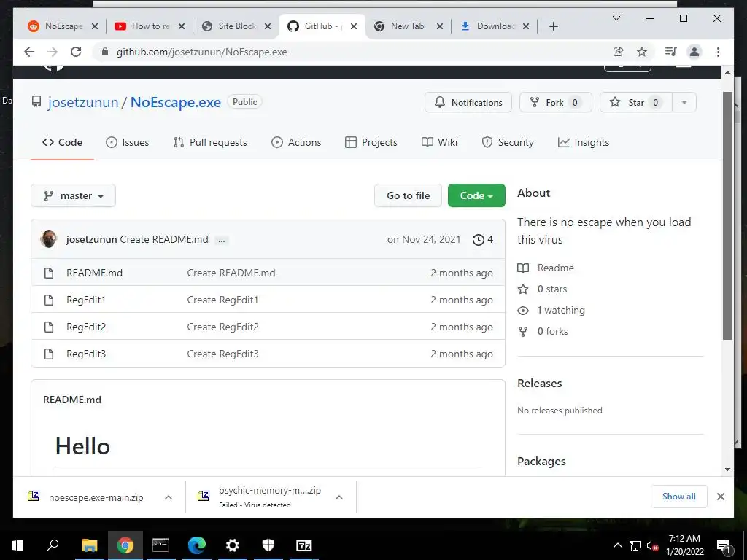Select the Code tab
This screenshot has width=747, height=560.
click(63, 142)
